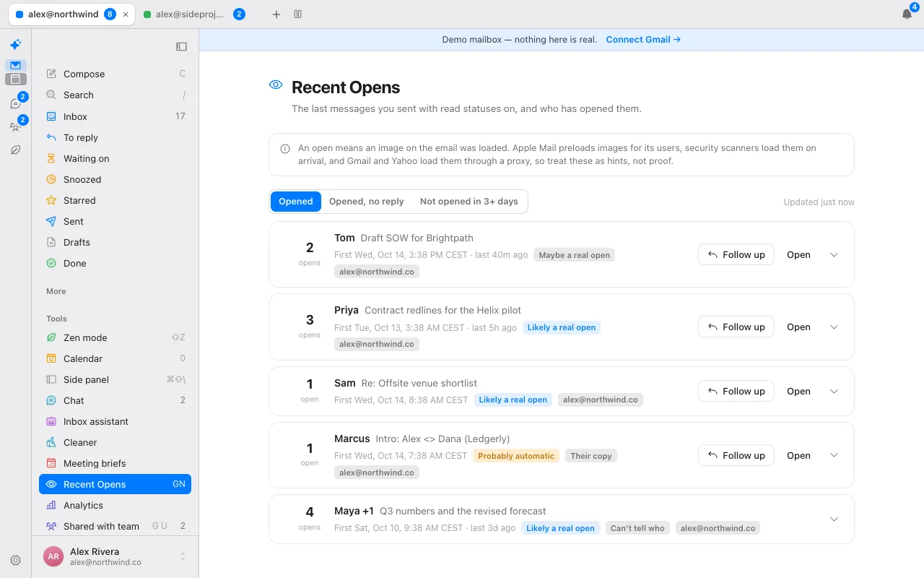
Task: Click the eye icon beside Recent Opens heading
Action: pos(276,85)
